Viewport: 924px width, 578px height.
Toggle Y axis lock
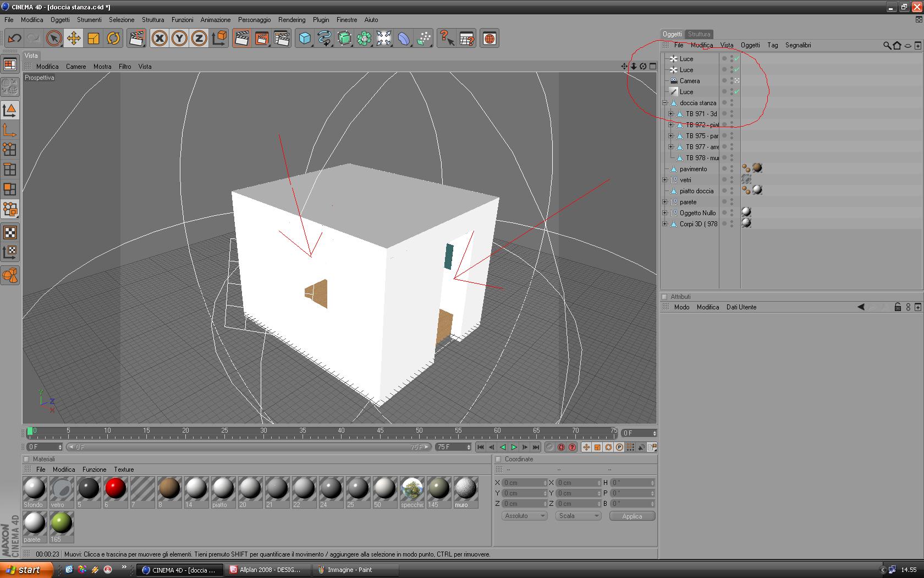179,39
